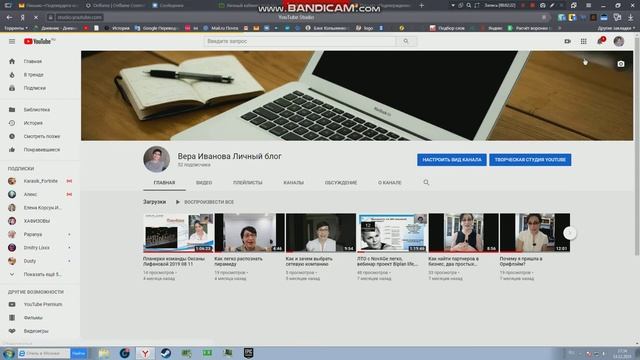Open the create video camera icon
640x360 pixels.
pyautogui.click(x=567, y=41)
